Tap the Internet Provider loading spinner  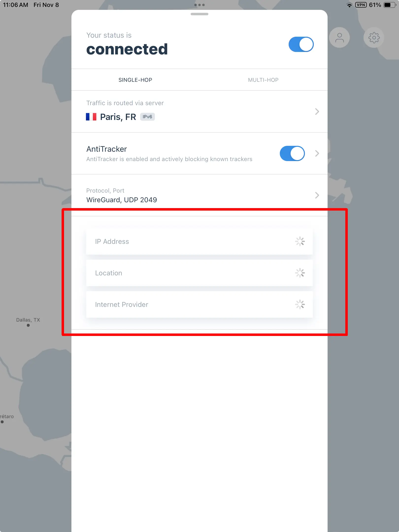(x=300, y=304)
